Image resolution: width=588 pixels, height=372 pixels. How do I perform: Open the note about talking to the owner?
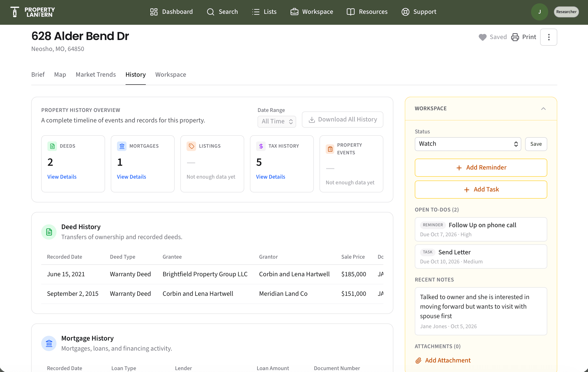point(481,311)
